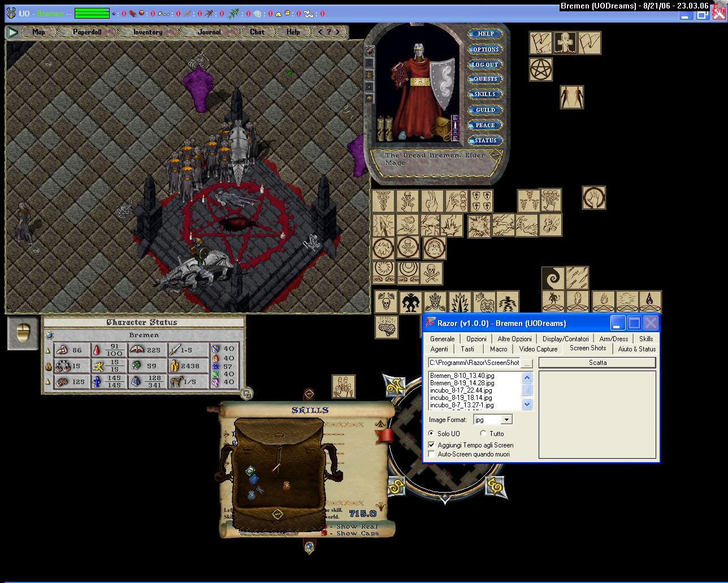The image size is (728, 583).
Task: Click the circled skull and crossbones icon
Action: pyautogui.click(x=408, y=247)
